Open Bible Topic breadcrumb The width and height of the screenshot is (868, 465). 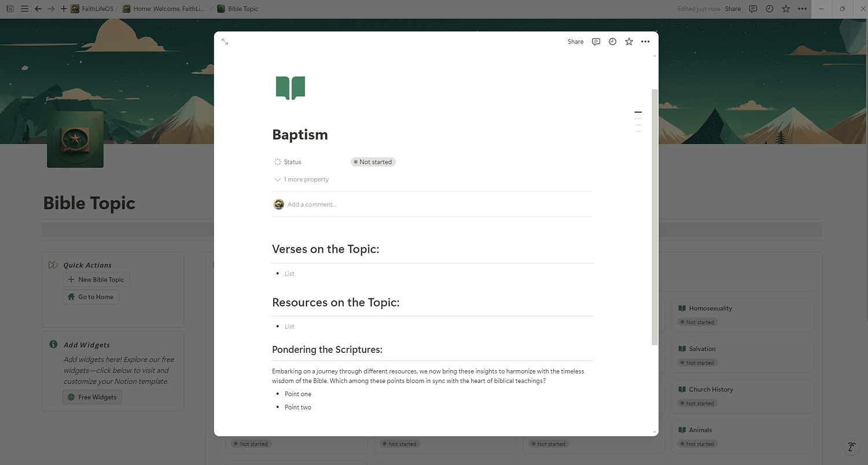tap(238, 9)
